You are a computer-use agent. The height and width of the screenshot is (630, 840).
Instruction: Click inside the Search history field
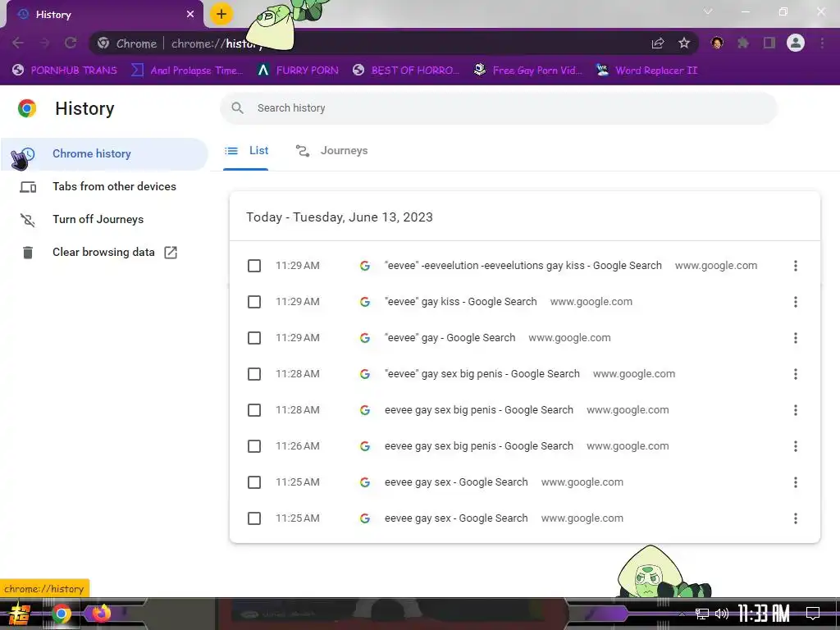(x=499, y=108)
